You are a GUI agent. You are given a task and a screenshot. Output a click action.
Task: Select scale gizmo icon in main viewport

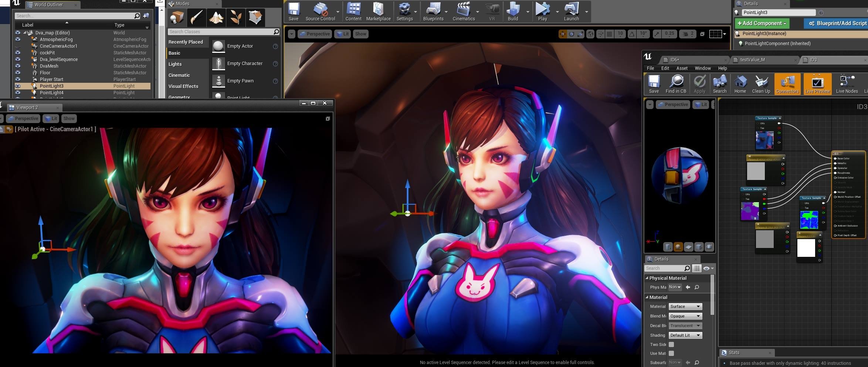[x=581, y=34]
